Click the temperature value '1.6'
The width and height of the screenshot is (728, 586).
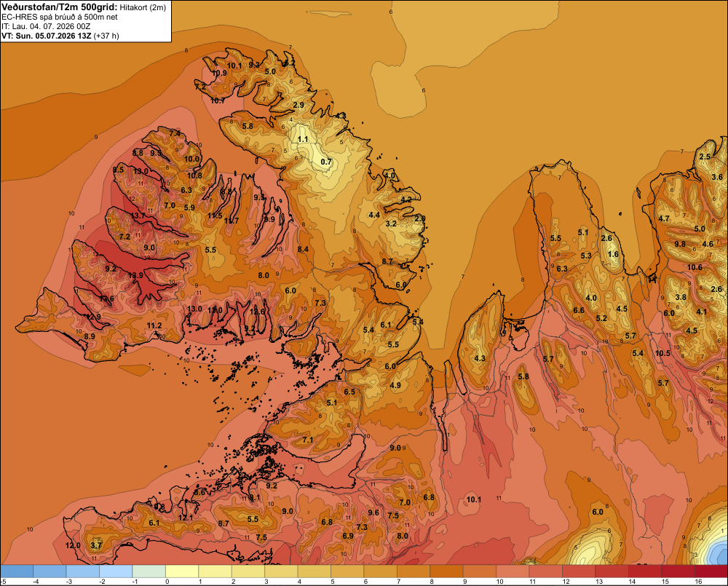613,255
